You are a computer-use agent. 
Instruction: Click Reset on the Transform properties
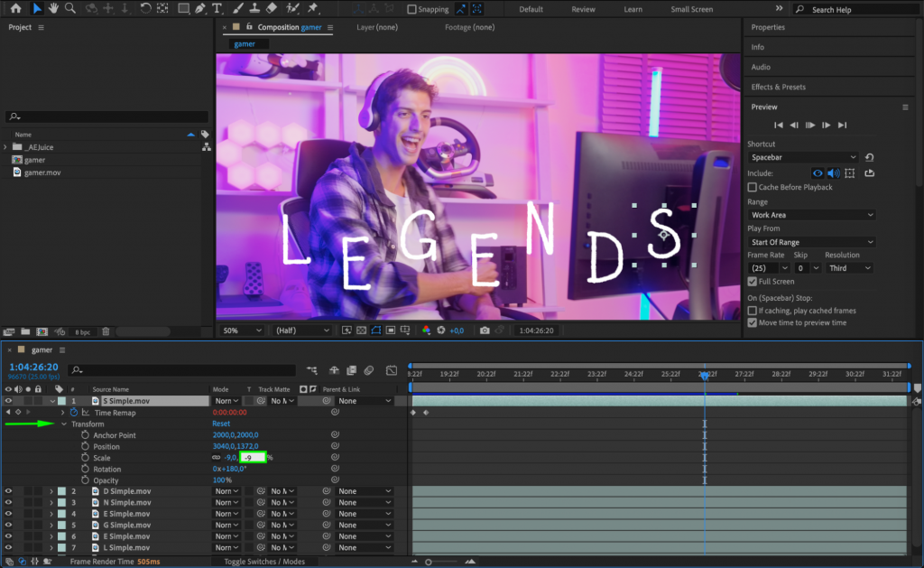[x=219, y=423]
